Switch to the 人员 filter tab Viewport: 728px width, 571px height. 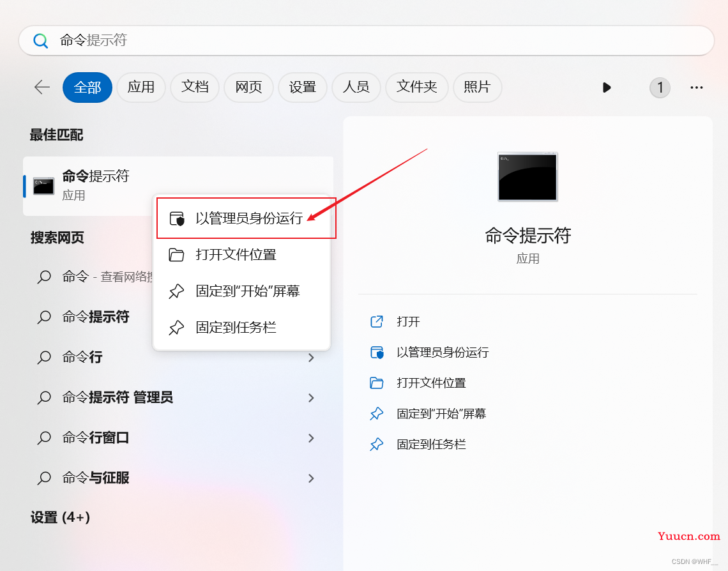(x=356, y=88)
